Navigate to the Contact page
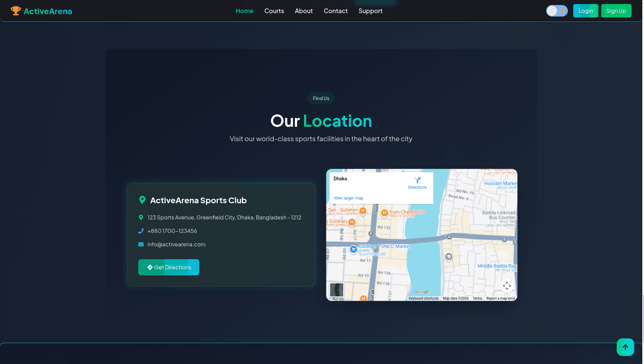The image size is (644, 364). pos(335,11)
